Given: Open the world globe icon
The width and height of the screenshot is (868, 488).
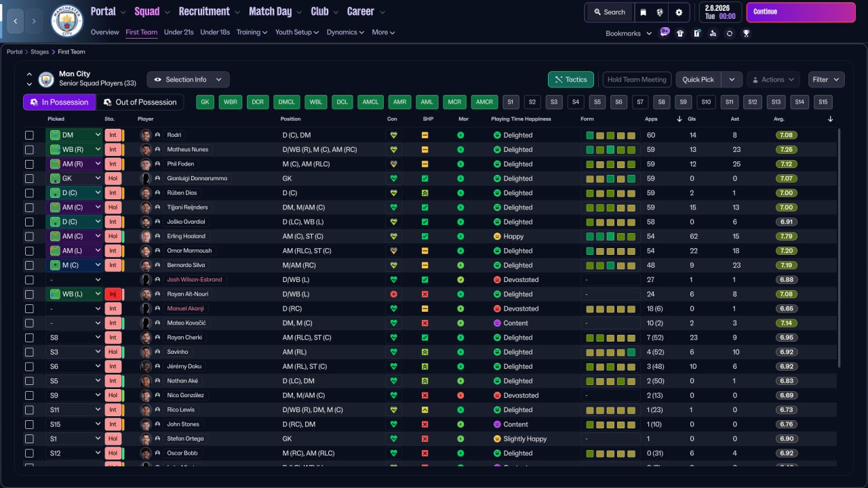Looking at the screenshot, I should (661, 12).
